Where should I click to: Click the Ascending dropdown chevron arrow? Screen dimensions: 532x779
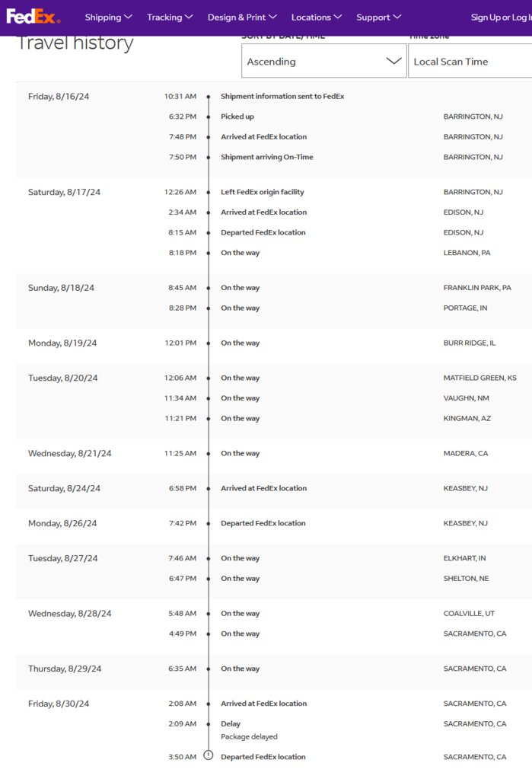[x=393, y=61]
